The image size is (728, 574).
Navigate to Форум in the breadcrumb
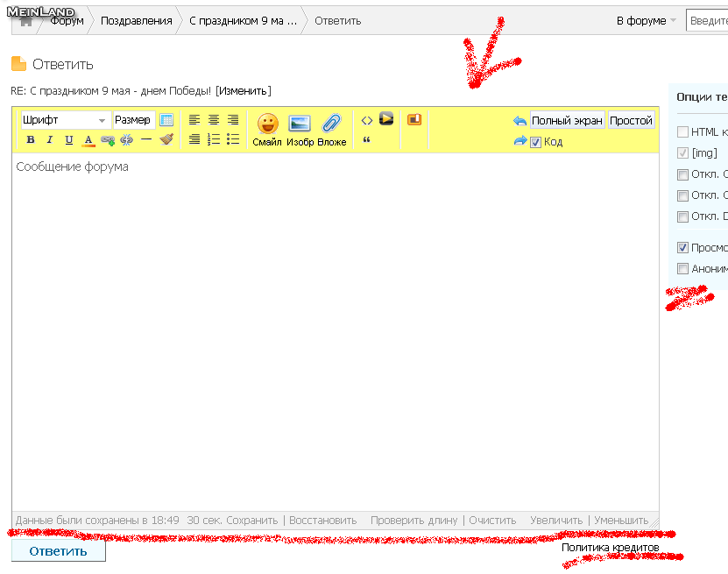[67, 20]
